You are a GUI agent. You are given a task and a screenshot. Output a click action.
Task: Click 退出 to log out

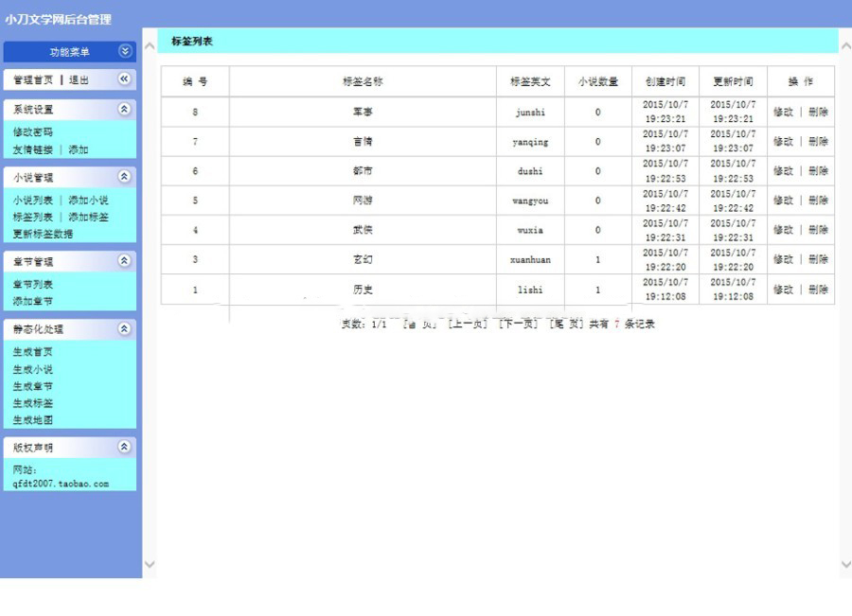click(x=79, y=80)
